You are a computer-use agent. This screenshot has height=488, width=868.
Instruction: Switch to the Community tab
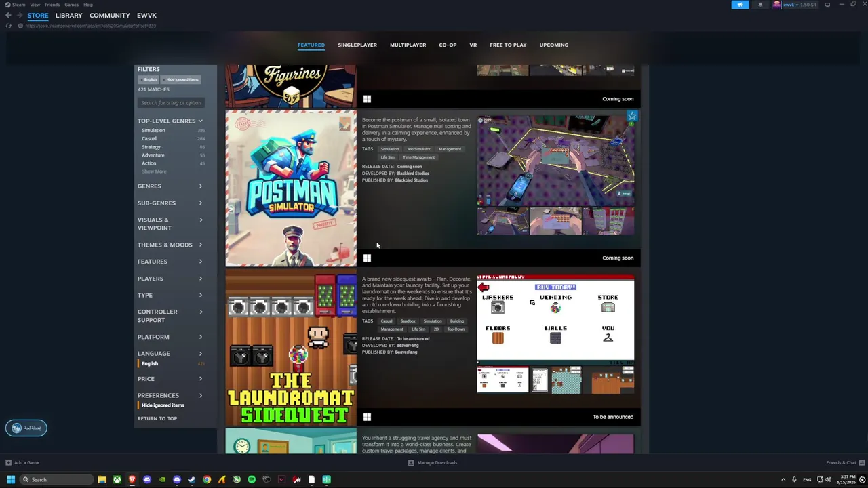click(109, 15)
